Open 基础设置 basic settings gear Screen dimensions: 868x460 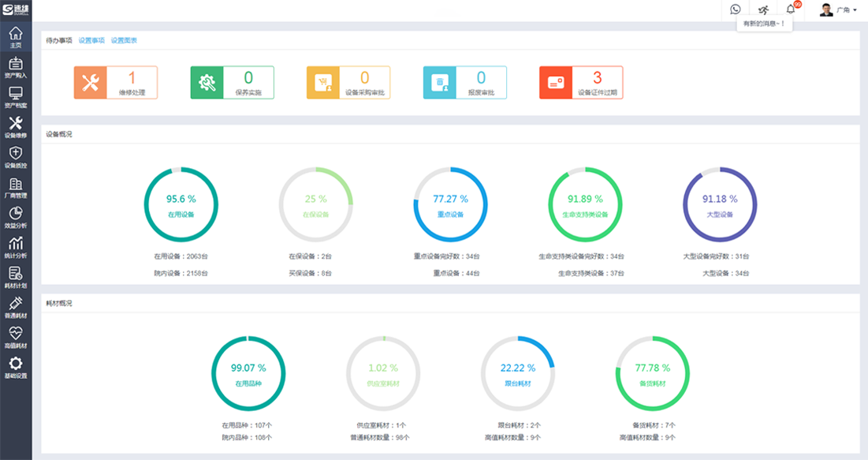pos(16,367)
